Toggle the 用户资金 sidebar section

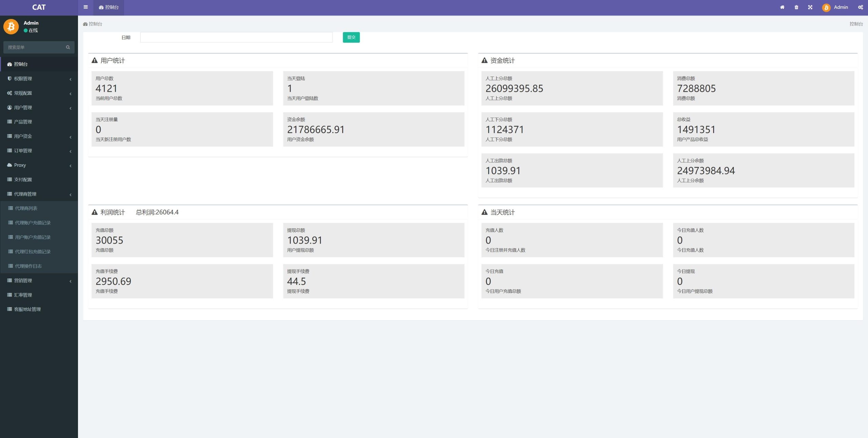pos(39,136)
